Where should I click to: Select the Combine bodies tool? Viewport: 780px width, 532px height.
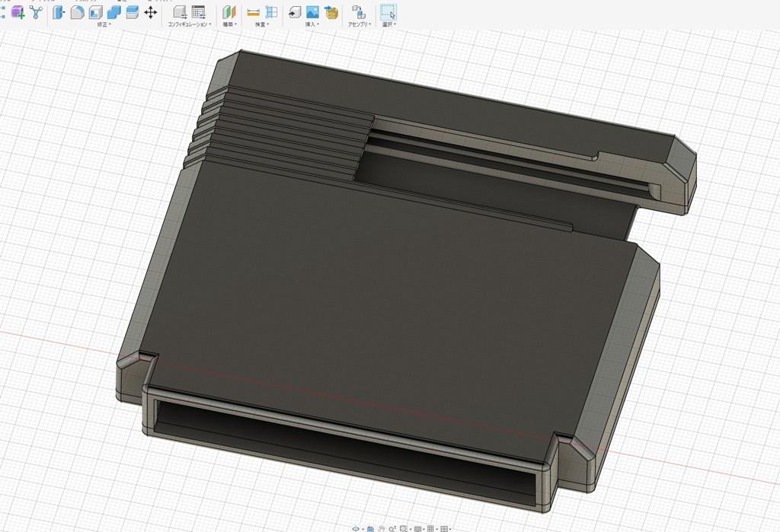pyautogui.click(x=114, y=12)
